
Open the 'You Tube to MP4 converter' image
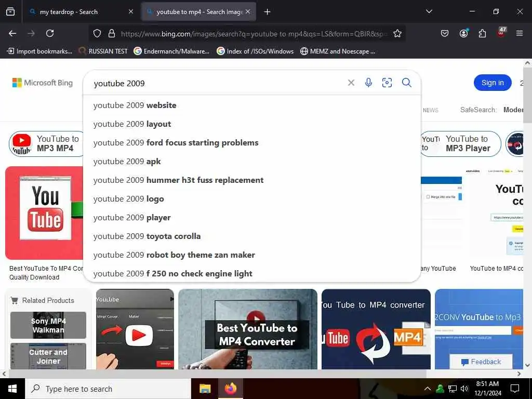(376, 329)
